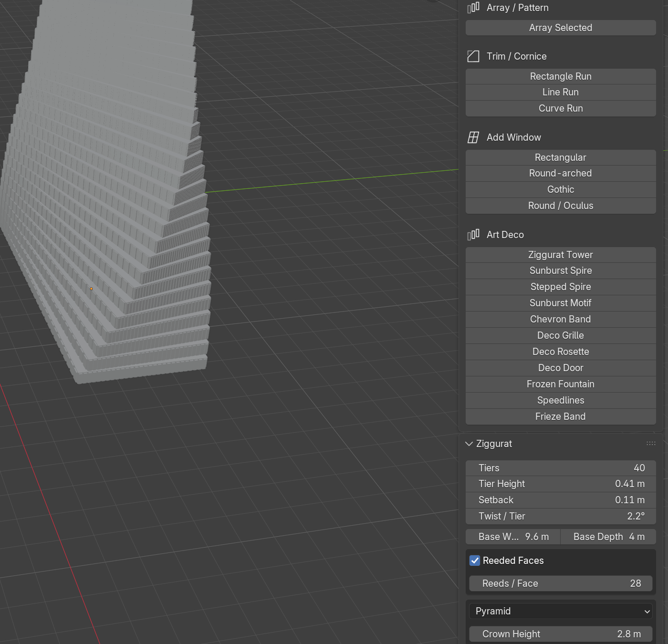Add a Chevron Band
The width and height of the screenshot is (668, 644).
pos(561,319)
